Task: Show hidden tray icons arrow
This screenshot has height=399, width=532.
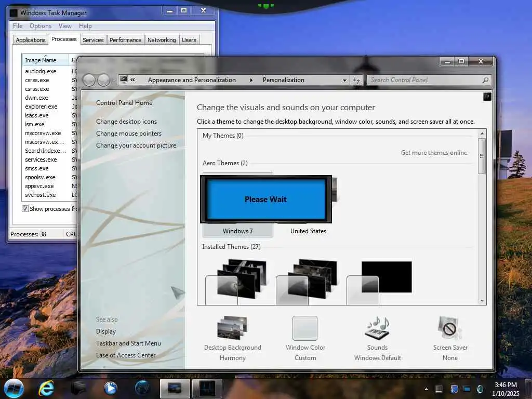Action: pos(426,389)
